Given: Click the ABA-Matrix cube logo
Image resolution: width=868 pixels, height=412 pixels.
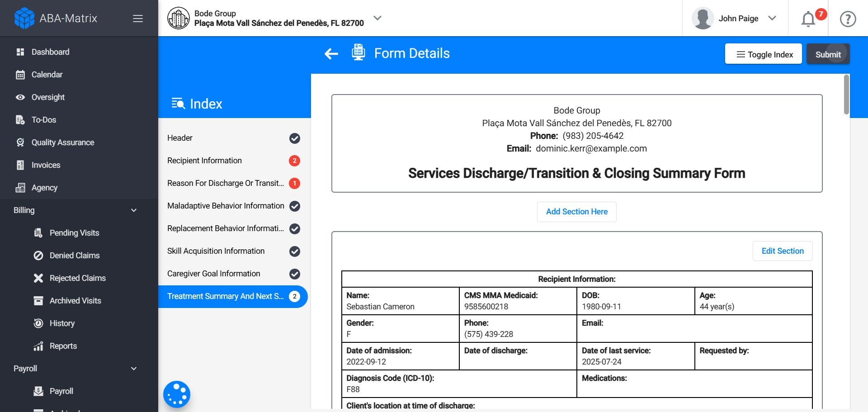Looking at the screenshot, I should [x=24, y=18].
